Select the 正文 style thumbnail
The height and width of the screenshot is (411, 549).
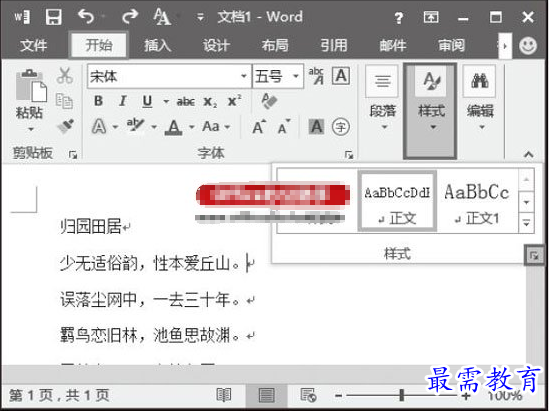coord(397,201)
